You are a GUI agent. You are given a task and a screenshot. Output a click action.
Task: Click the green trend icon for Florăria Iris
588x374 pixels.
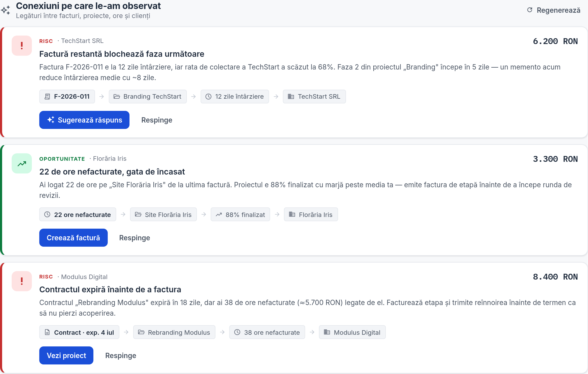tap(22, 163)
